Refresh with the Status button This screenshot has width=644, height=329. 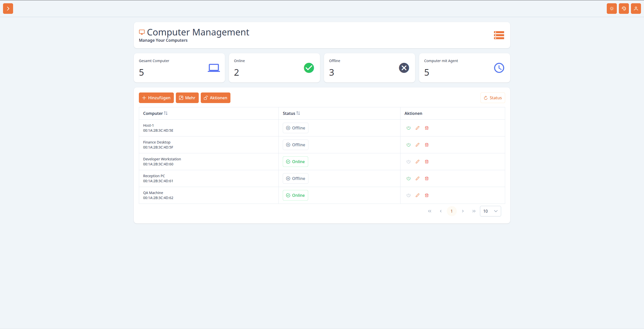[x=493, y=98]
